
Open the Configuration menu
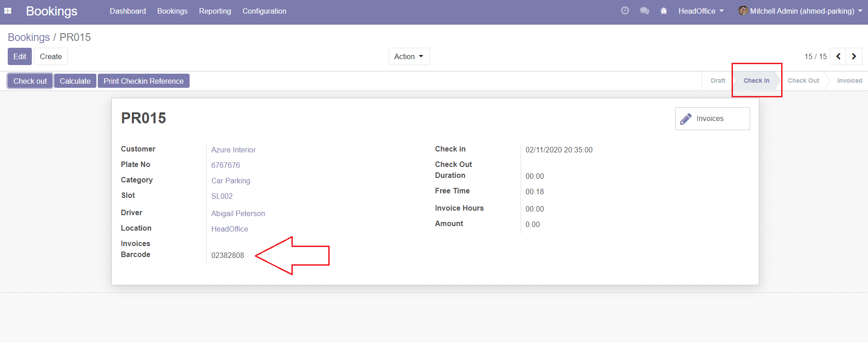[264, 11]
